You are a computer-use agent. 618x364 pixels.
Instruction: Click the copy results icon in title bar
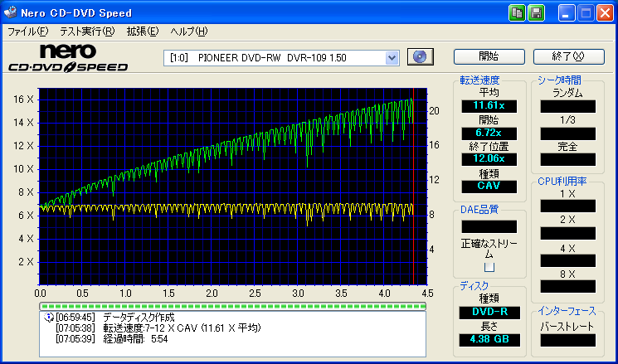517,13
